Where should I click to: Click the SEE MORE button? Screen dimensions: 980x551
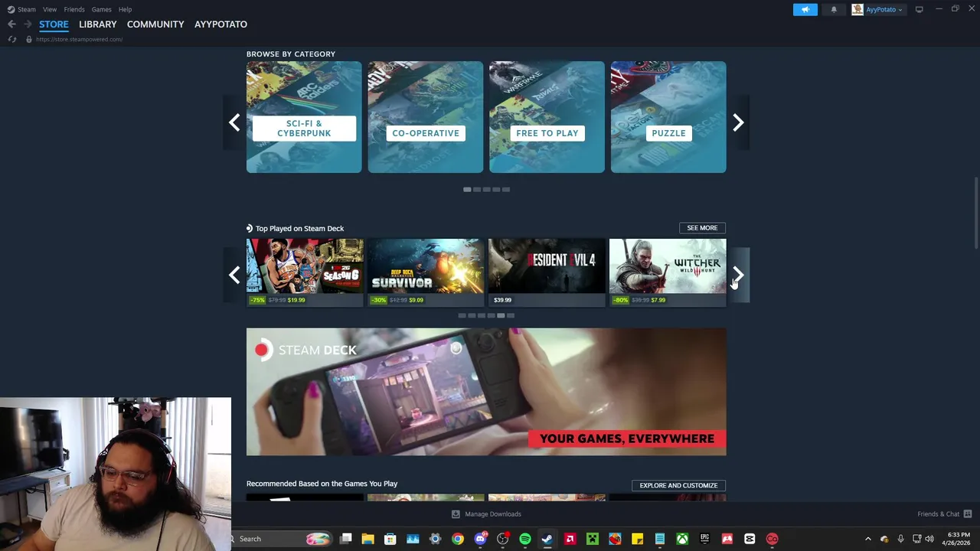click(x=702, y=228)
